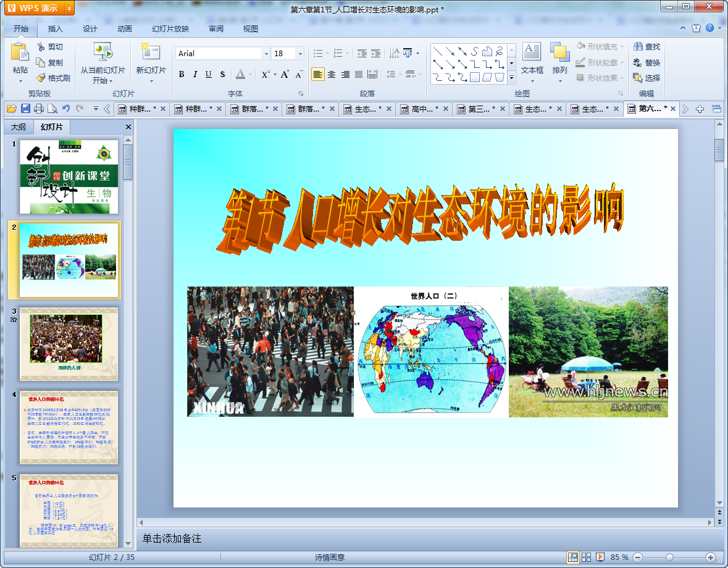Open the Animation (动画) ribbon tab

(x=125, y=29)
